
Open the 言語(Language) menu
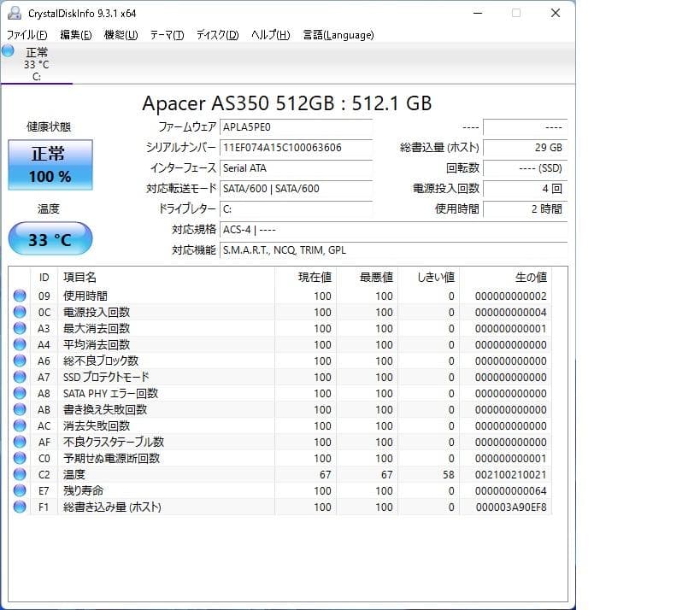click(338, 35)
